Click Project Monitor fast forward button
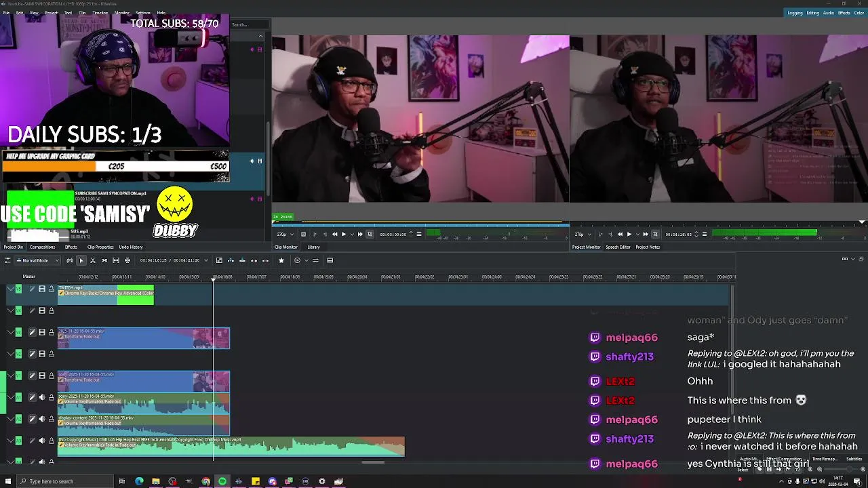 [x=645, y=235]
